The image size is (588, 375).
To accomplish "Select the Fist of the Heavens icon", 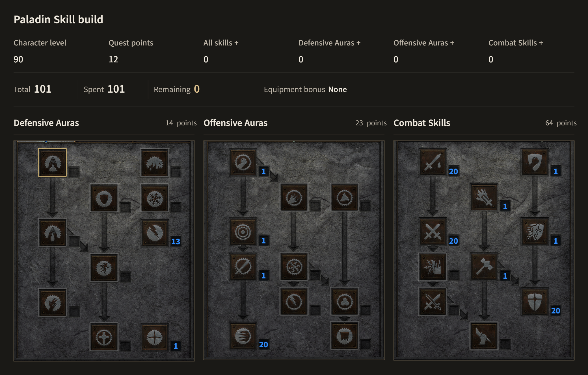I will (484, 336).
